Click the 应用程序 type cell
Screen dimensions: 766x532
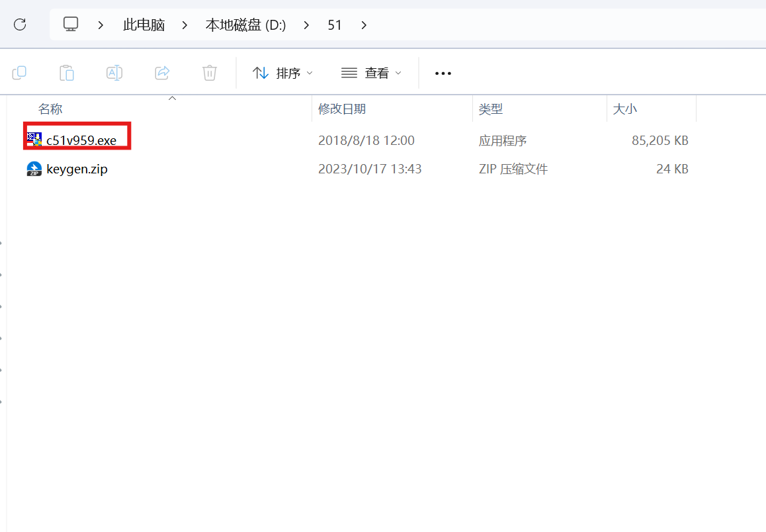(503, 141)
